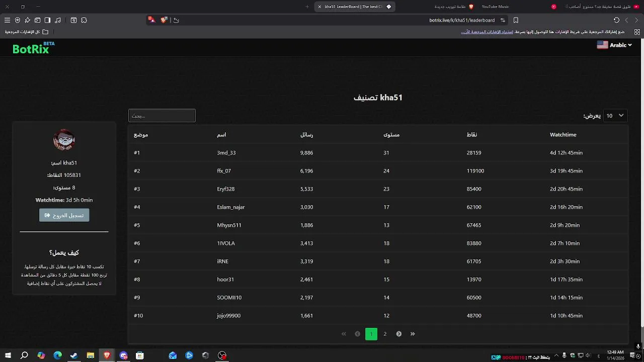Open the extensions puzzle icon
The height and width of the screenshot is (362, 644).
coord(84,20)
